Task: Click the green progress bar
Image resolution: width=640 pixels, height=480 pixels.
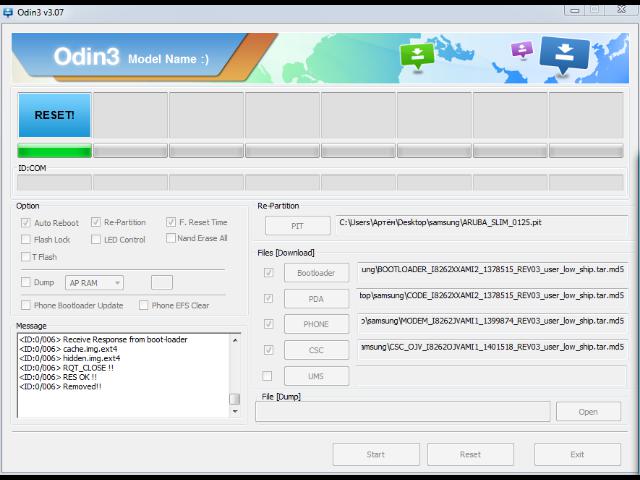Action: 54,151
